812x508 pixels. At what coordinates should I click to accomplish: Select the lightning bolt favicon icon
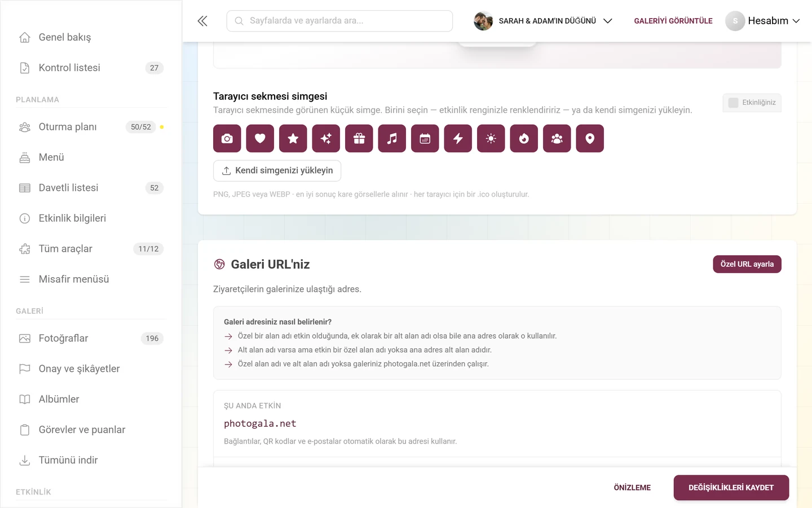pyautogui.click(x=458, y=138)
